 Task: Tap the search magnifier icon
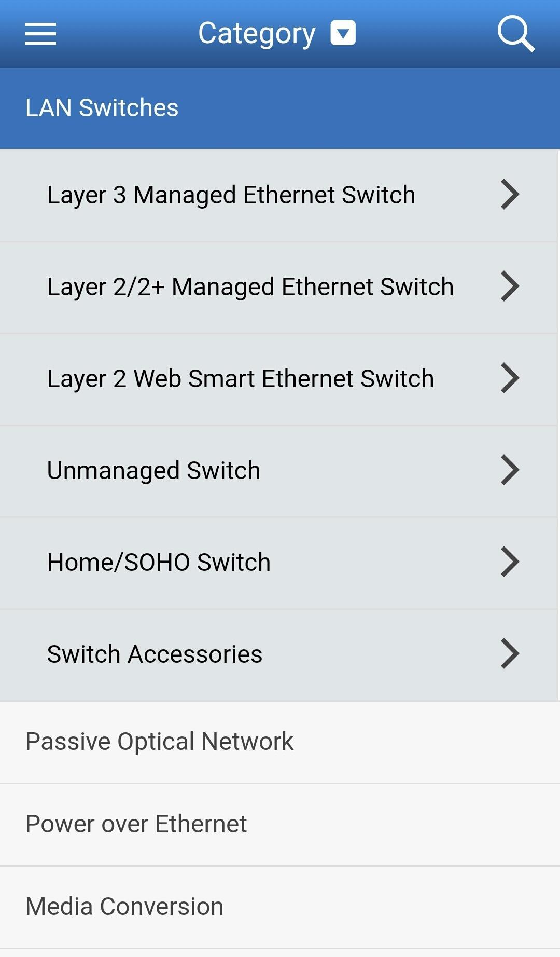coord(515,34)
